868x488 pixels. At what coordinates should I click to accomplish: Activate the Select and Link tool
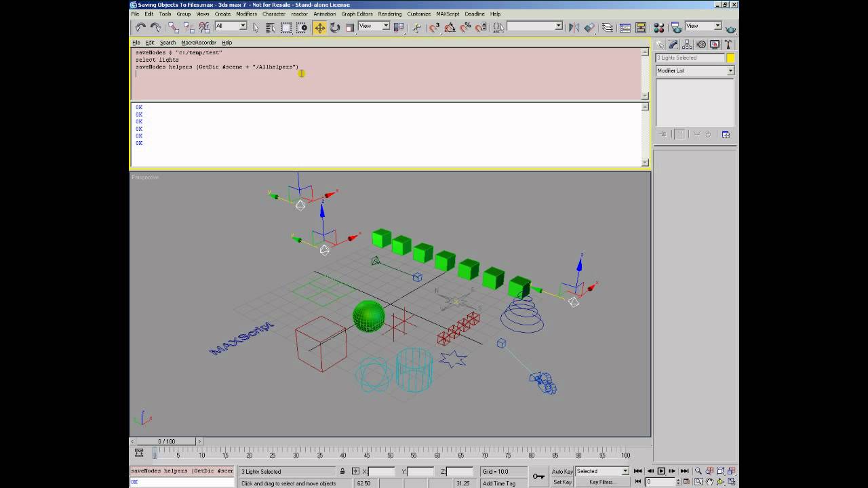174,27
